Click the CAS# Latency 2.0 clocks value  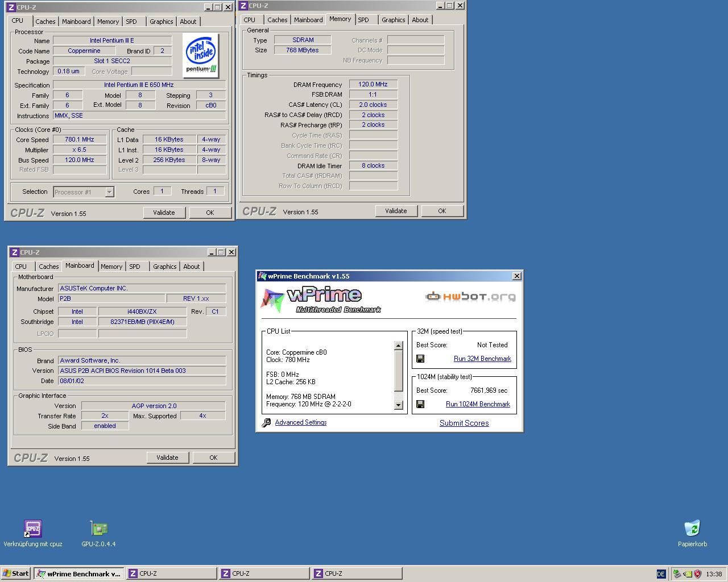(x=373, y=105)
